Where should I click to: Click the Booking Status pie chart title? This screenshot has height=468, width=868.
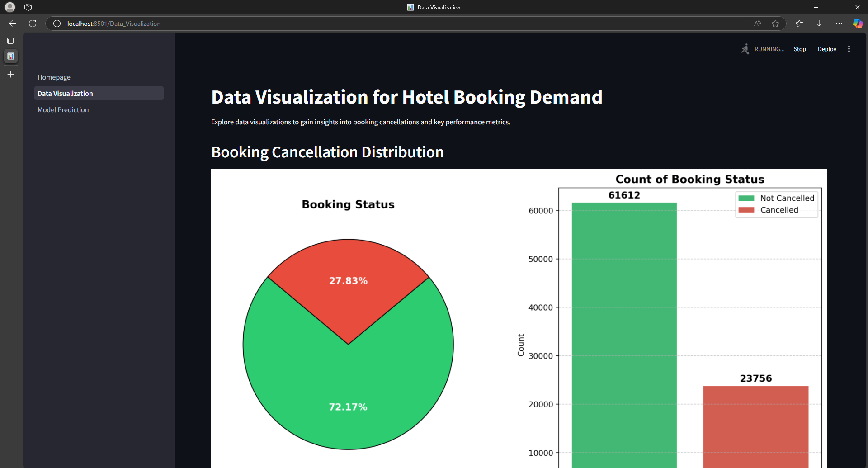coord(348,204)
